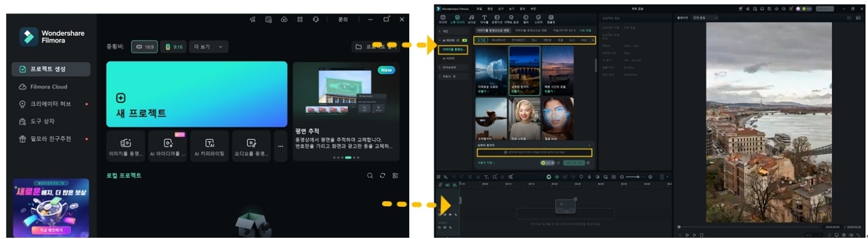
Task: Click the prompt text input field
Action: (534, 153)
